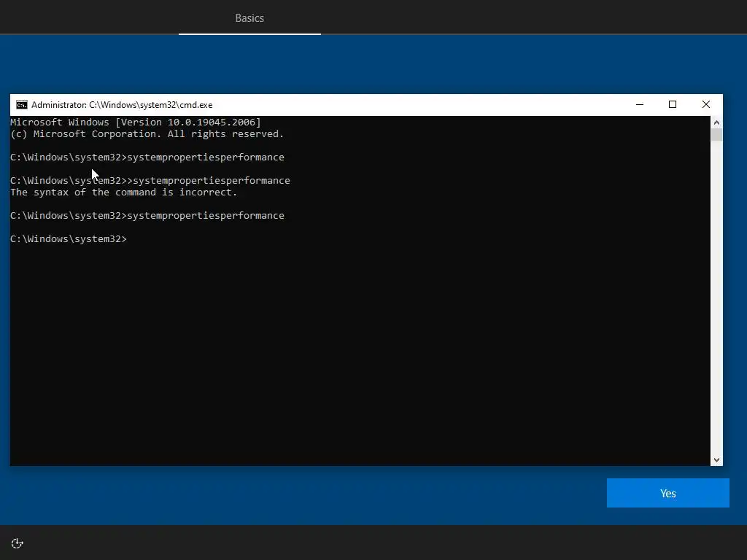Click the 'Administrator: C:\Windows\system32\cmd.exe' title text

[x=122, y=105]
